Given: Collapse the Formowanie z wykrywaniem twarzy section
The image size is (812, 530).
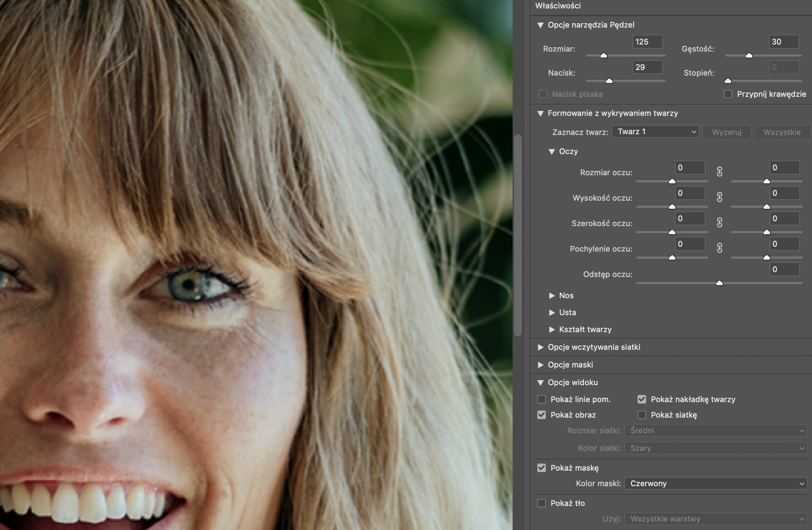Looking at the screenshot, I should 541,113.
